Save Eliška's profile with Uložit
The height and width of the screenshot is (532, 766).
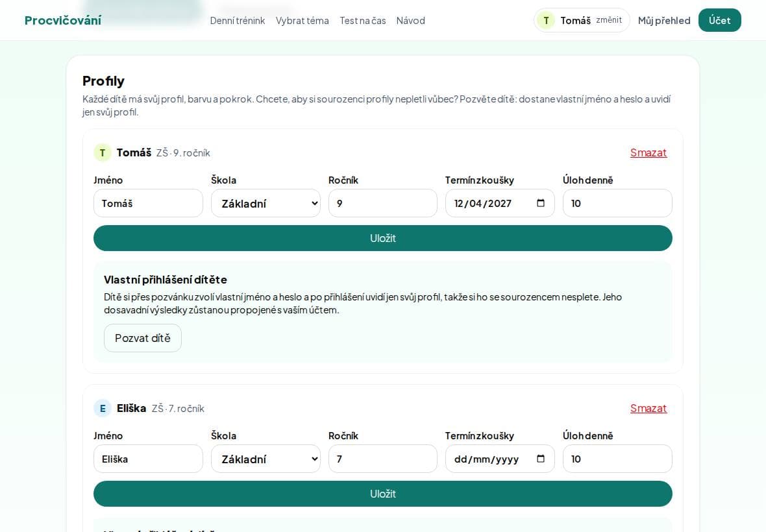[383, 494]
